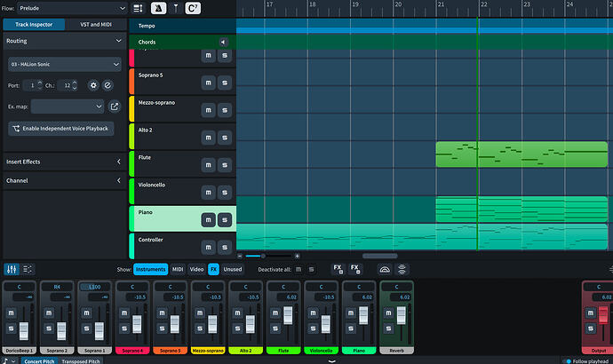
Task: Click the Output channel fader
Action: [x=603, y=315]
